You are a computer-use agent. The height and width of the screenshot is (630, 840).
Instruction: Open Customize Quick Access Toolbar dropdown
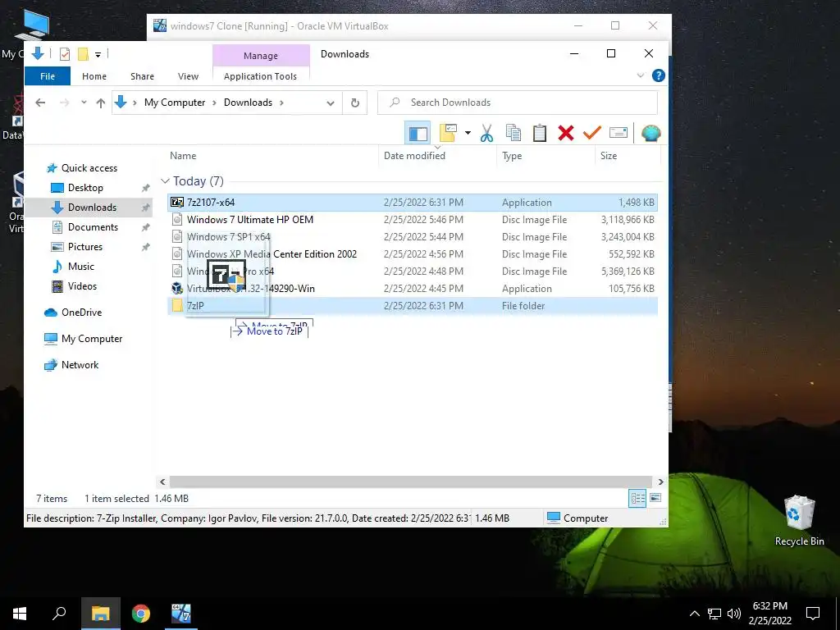98,54
